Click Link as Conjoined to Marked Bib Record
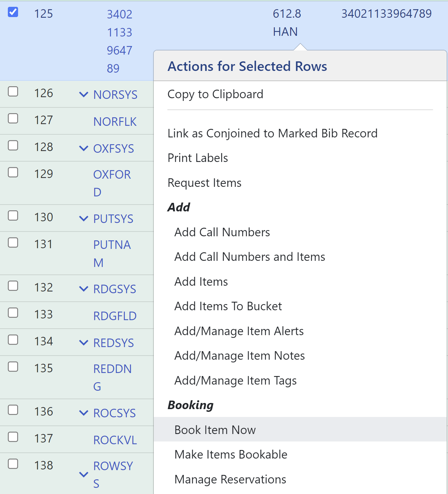The height and width of the screenshot is (494, 448). click(x=272, y=133)
